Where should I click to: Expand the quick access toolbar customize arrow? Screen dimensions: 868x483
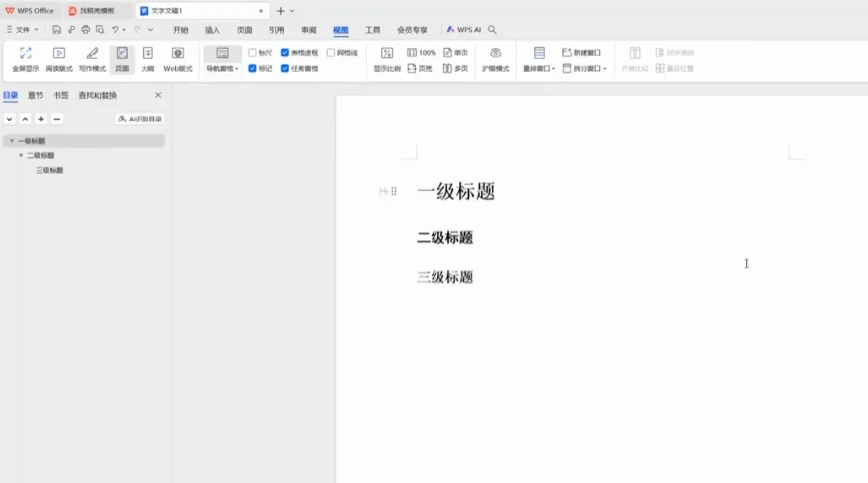tap(150, 30)
